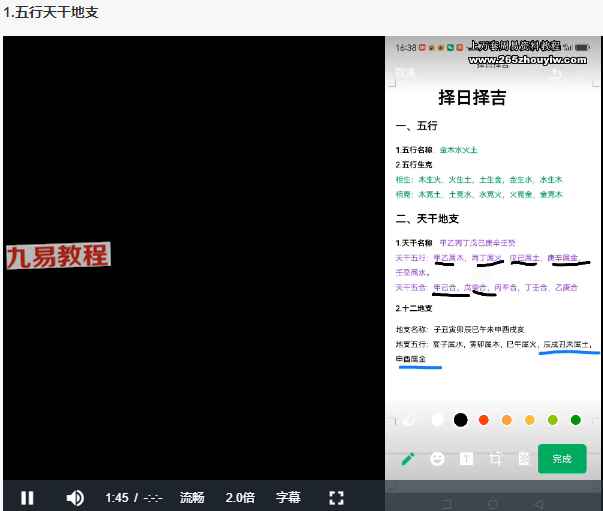Open the 流畅 video quality selector
This screenshot has height=511, width=603.
[x=192, y=498]
